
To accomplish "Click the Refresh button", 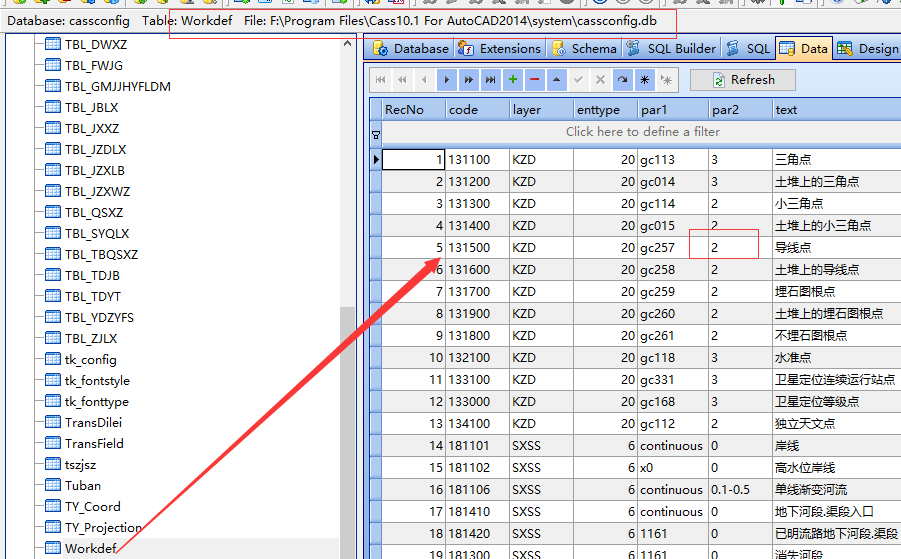I will 743,80.
